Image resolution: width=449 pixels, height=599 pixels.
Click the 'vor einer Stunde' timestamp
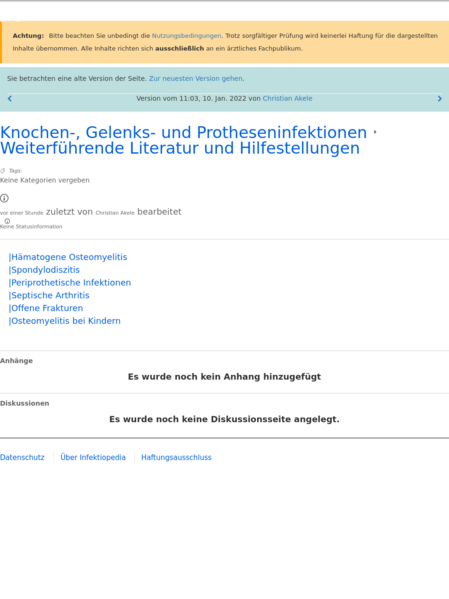coord(21,213)
